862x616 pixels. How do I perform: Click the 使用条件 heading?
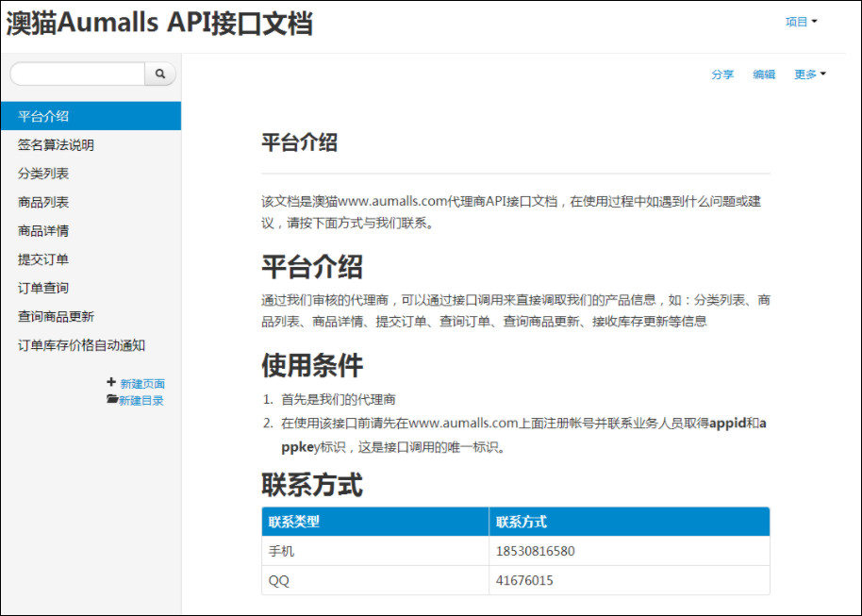click(312, 365)
